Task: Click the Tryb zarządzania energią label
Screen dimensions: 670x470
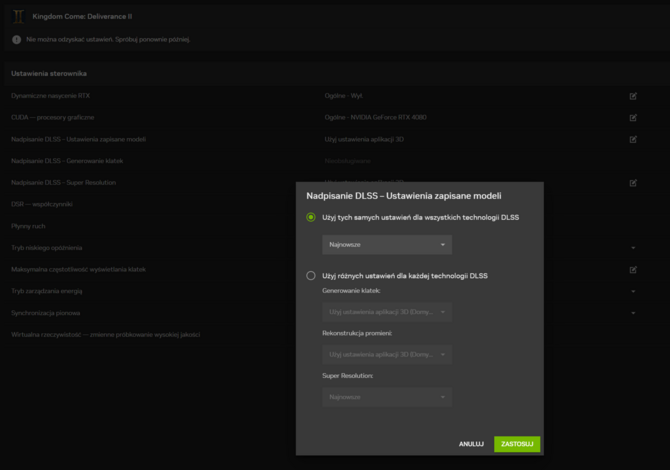Action: [47, 291]
